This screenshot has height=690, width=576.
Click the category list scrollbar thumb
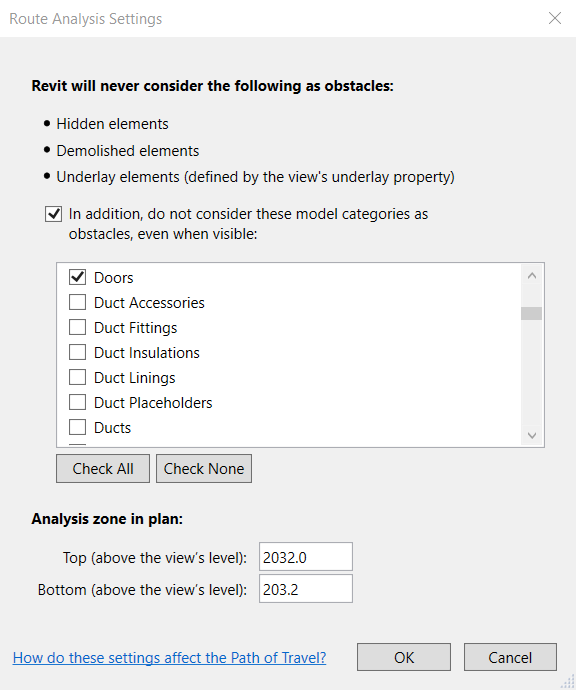[x=532, y=313]
